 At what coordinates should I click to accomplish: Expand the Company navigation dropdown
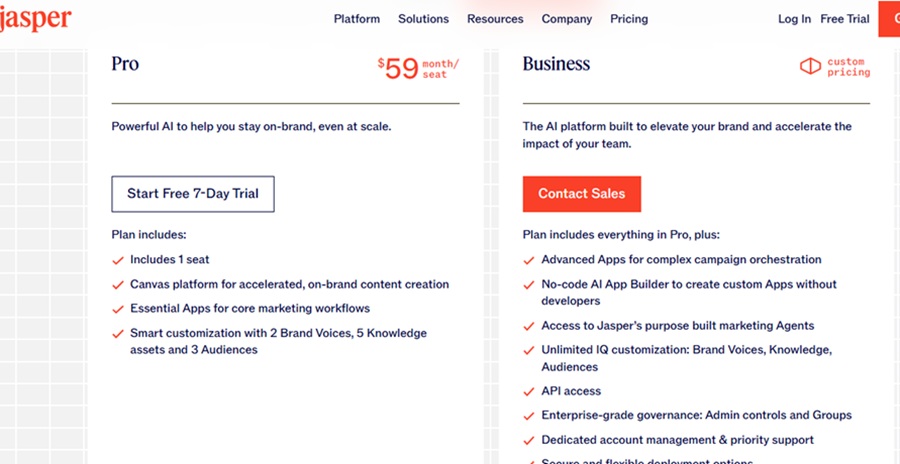coord(567,19)
